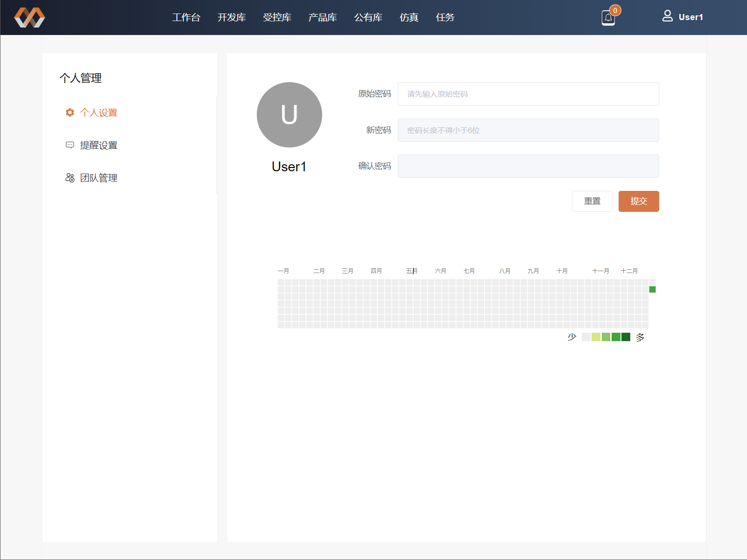Click the user profile icon
747x560 pixels.
[668, 16]
